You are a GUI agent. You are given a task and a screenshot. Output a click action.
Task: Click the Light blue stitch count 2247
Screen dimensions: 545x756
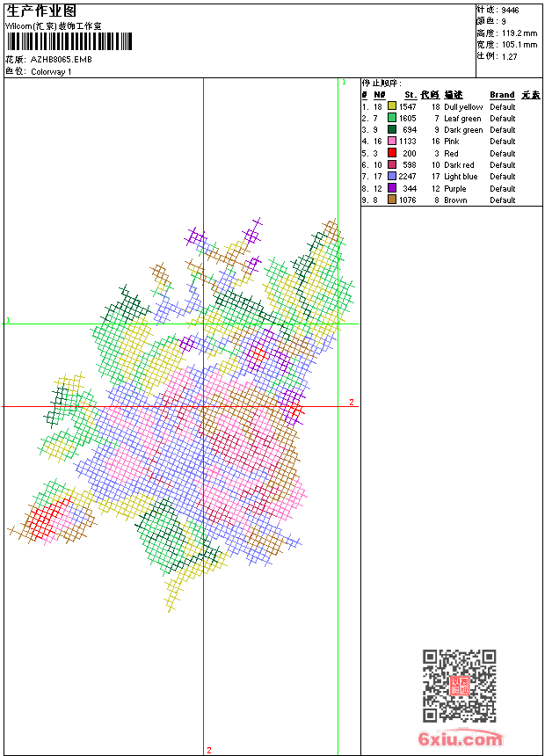[407, 177]
